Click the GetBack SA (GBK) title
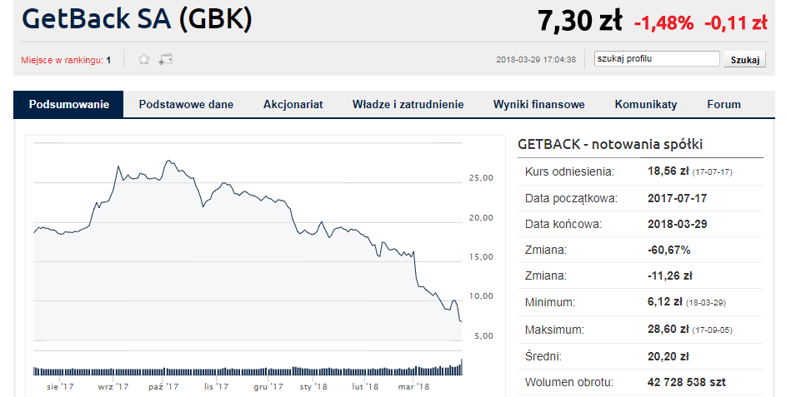786x397 pixels. (x=137, y=19)
